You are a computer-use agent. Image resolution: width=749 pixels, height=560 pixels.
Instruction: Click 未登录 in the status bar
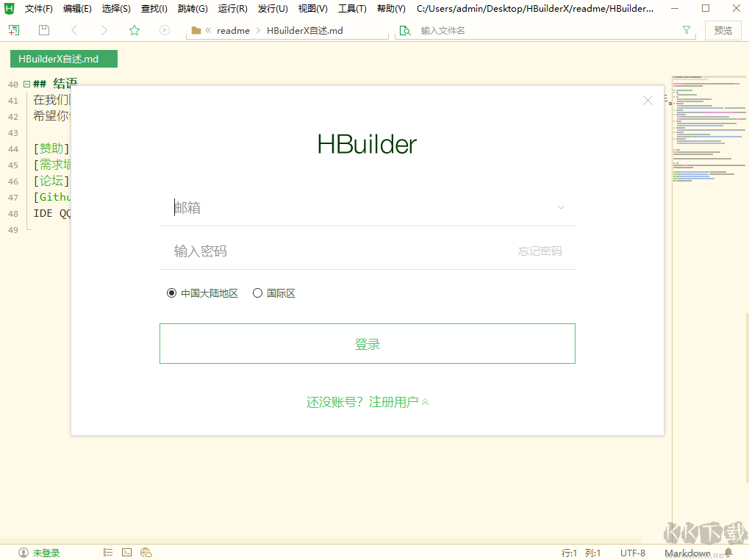pos(46,553)
